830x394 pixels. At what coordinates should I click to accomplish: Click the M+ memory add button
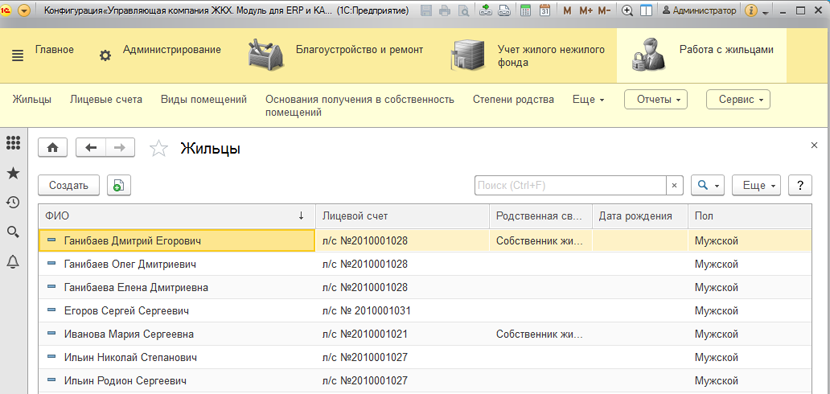click(x=585, y=11)
